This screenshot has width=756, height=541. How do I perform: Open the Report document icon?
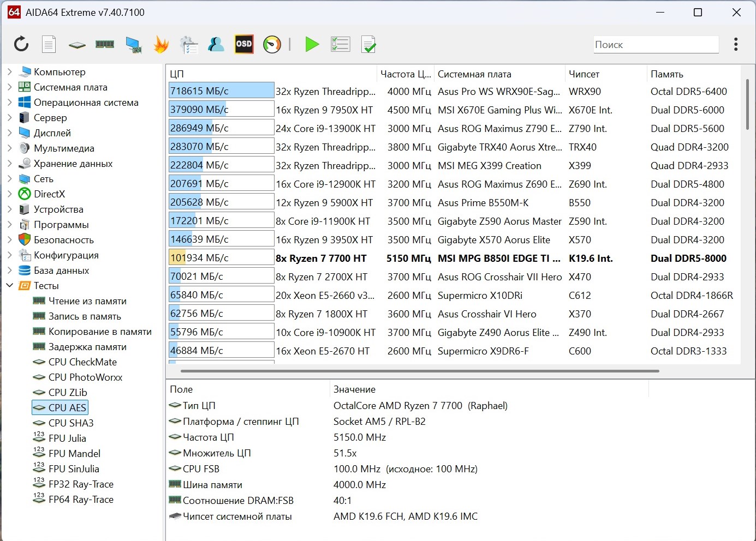coord(49,44)
